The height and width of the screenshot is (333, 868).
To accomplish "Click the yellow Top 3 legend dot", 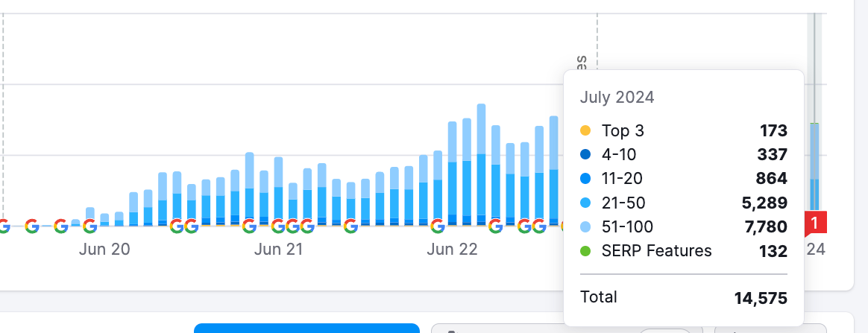I will [585, 131].
